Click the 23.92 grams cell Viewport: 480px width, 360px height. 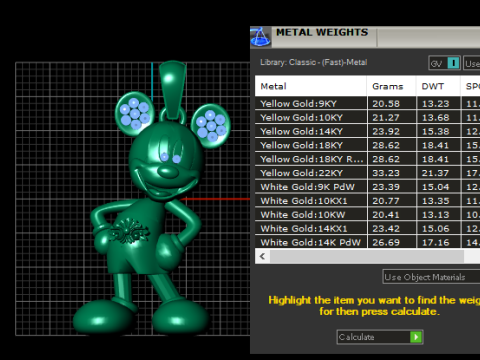[x=392, y=131]
